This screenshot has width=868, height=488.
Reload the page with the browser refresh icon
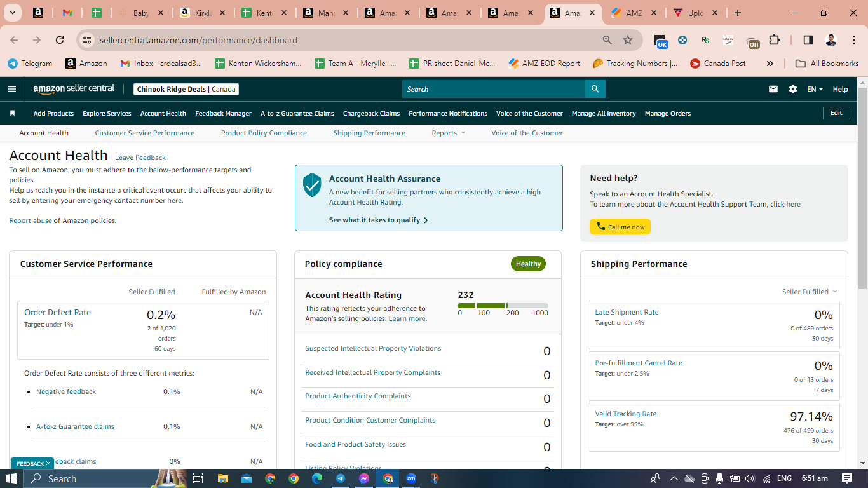coord(60,40)
